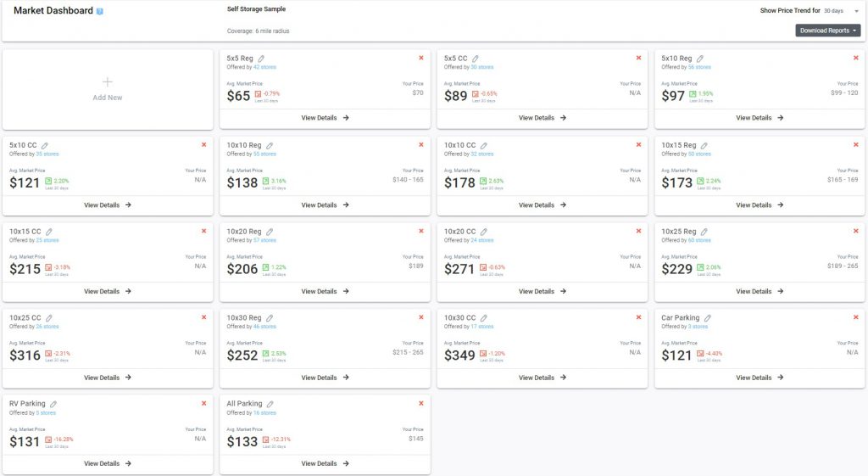Open View Details on 10x30 CC
868x476 pixels.
point(542,378)
